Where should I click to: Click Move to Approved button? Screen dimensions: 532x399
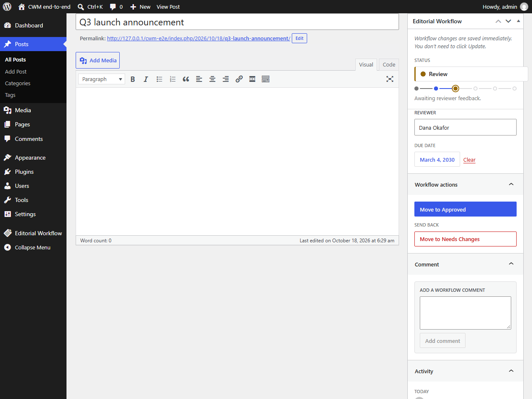tap(465, 209)
